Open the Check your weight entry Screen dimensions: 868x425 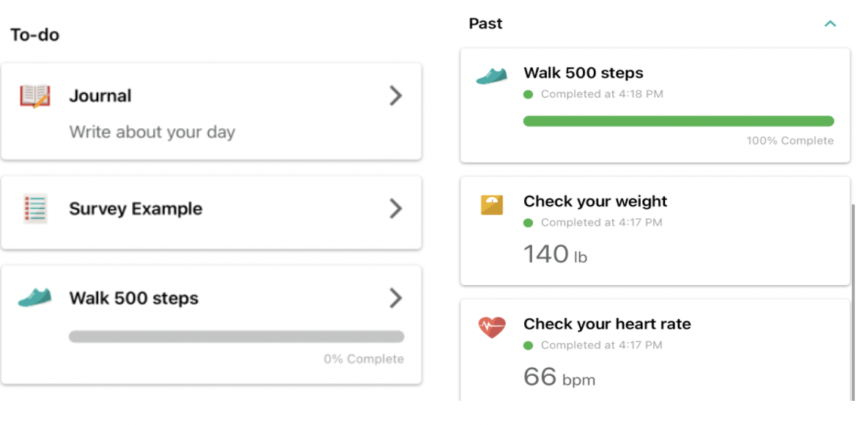click(655, 232)
